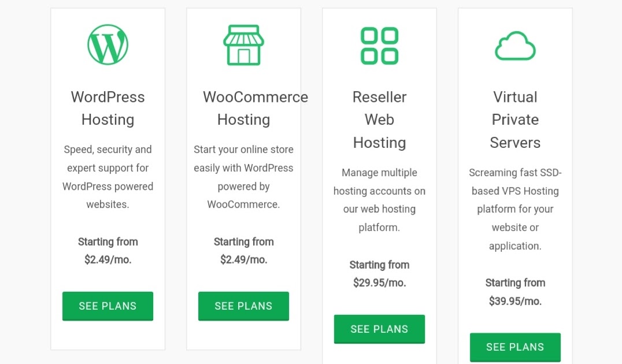Click the $2.49/mo price under WordPress Hosting

tap(108, 259)
